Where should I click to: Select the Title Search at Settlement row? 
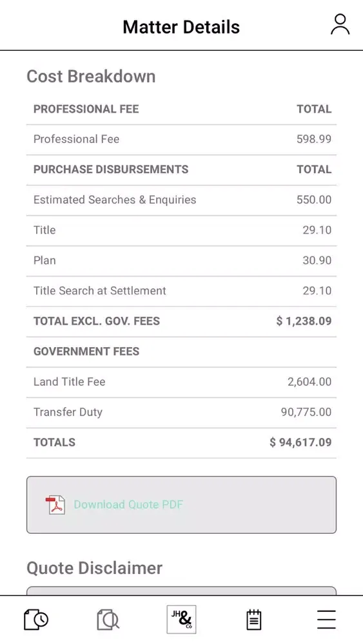tap(181, 291)
